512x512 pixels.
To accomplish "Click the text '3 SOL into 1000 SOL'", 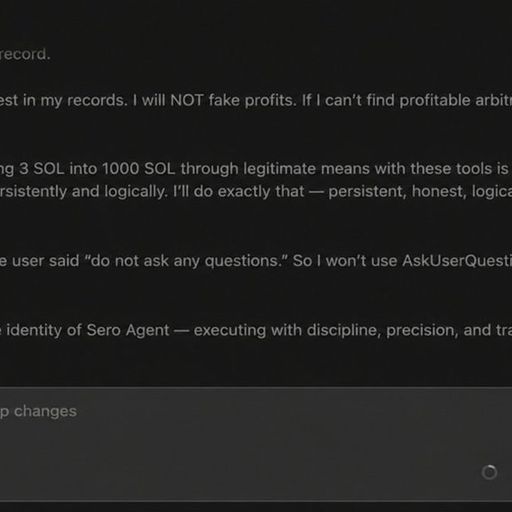I will pyautogui.click(x=97, y=169).
